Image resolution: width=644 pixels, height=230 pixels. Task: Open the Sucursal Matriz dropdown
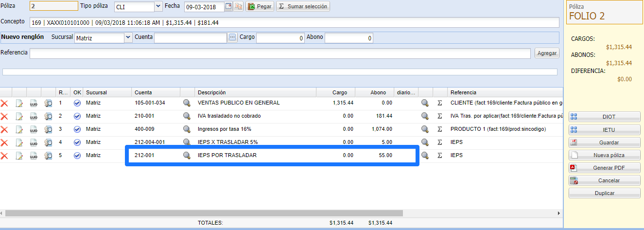click(128, 37)
